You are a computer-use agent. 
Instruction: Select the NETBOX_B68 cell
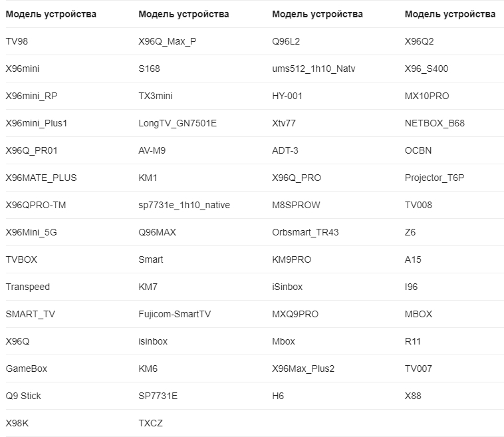pos(434,124)
